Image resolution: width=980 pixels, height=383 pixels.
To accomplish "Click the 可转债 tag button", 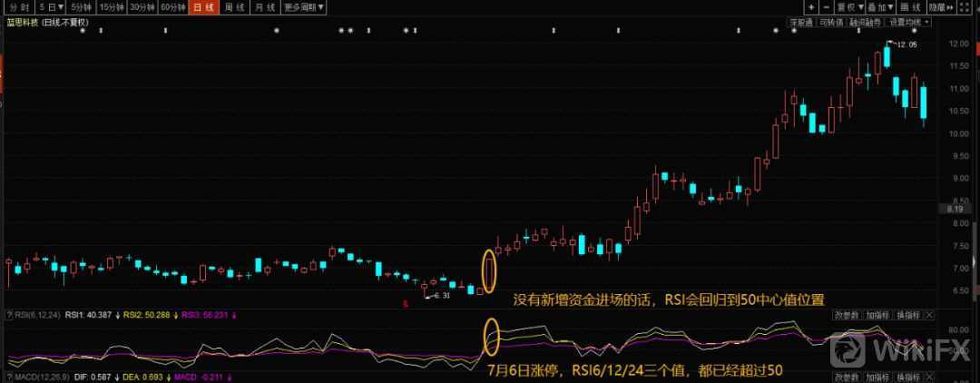I will 831,22.
